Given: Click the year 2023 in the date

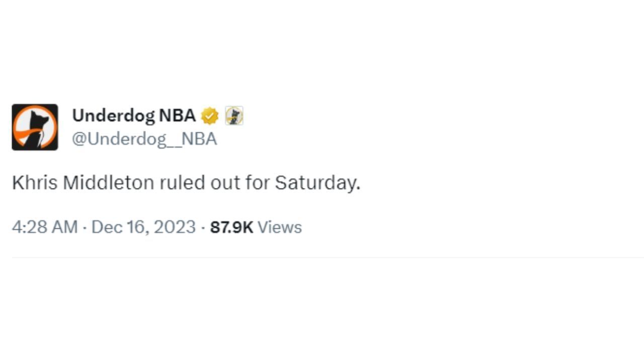Looking at the screenshot, I should (175, 227).
